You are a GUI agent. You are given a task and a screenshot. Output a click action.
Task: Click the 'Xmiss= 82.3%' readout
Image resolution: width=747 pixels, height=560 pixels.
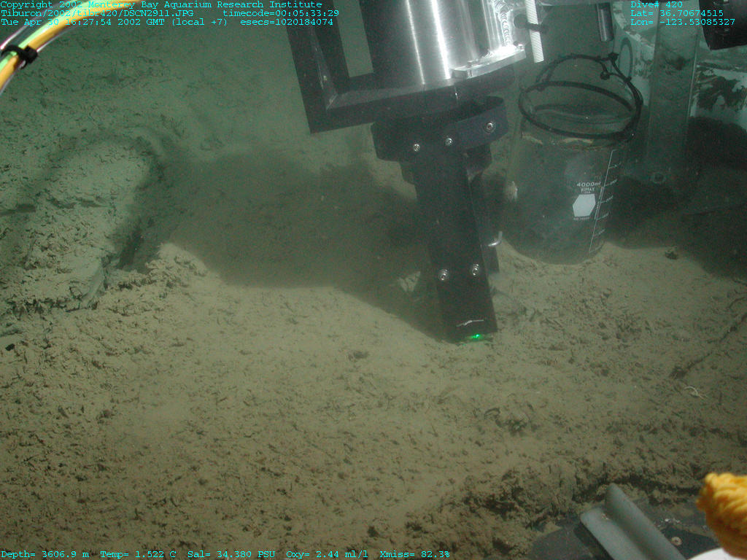(414, 554)
